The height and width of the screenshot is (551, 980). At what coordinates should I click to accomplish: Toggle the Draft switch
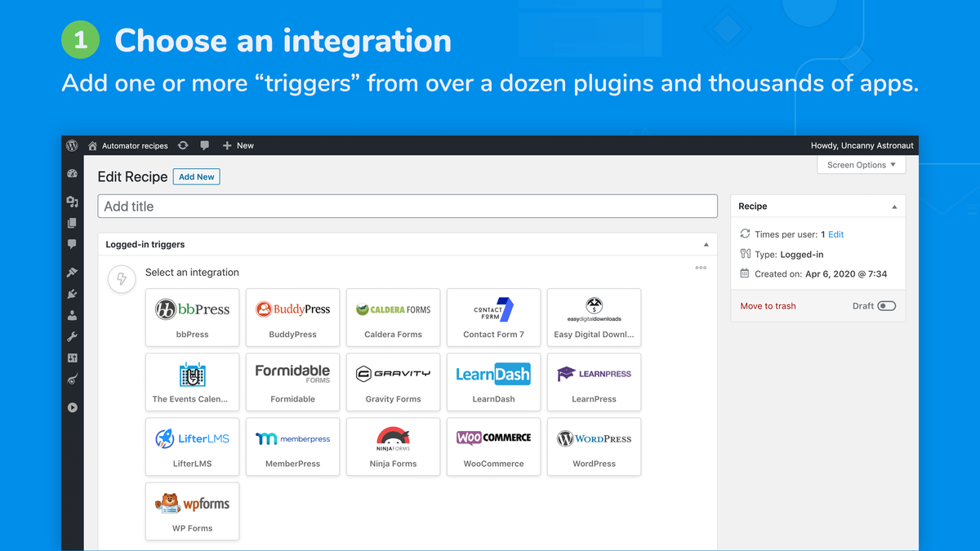pyautogui.click(x=886, y=306)
